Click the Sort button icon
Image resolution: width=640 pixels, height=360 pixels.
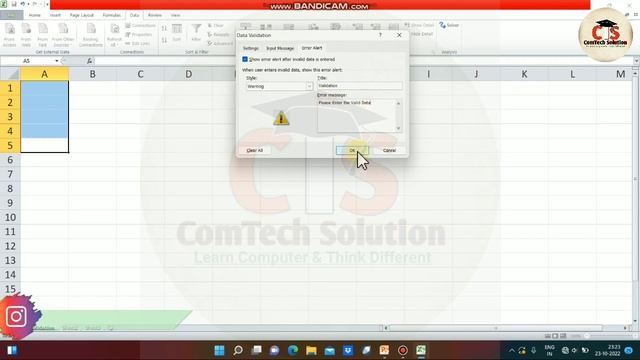[x=177, y=33]
